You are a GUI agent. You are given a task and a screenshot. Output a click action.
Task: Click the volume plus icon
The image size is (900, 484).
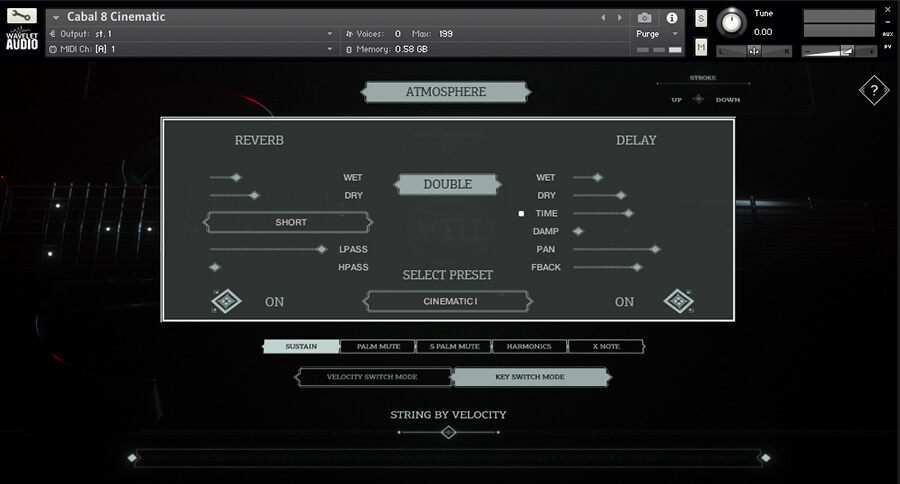coord(871,52)
